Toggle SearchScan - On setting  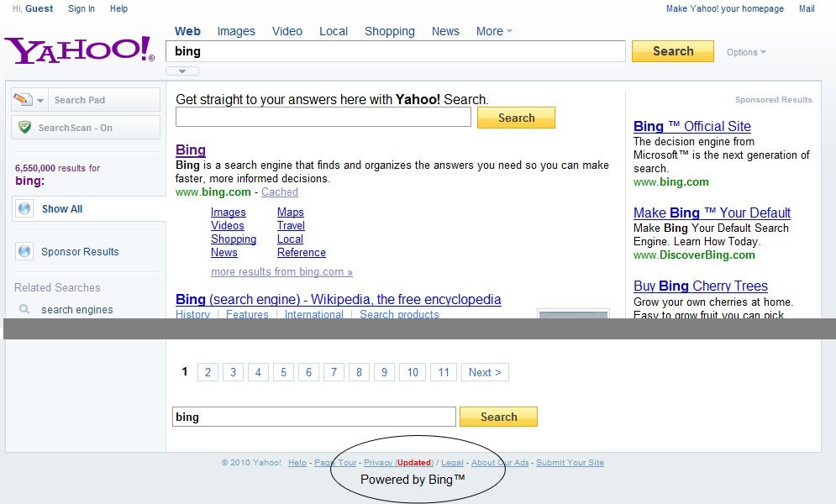[86, 128]
